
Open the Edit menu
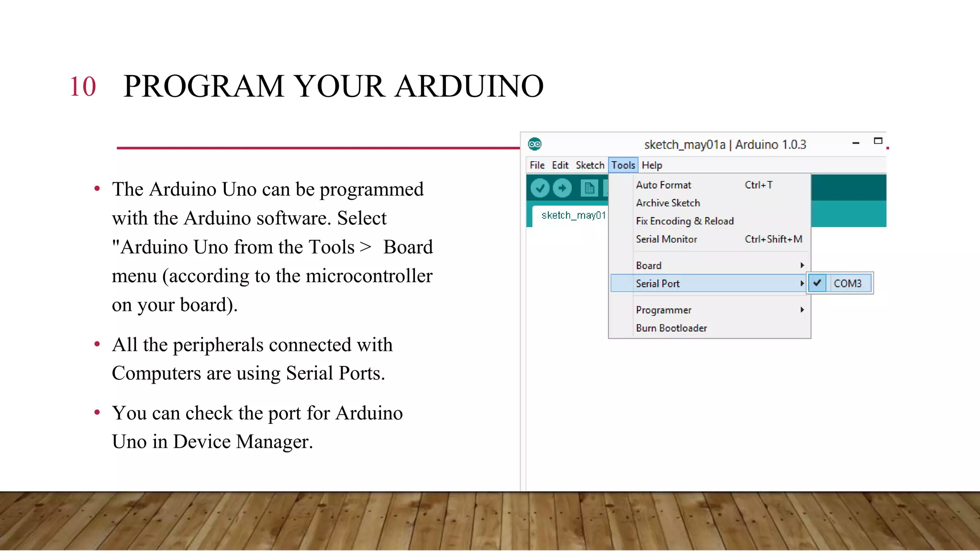tap(560, 165)
